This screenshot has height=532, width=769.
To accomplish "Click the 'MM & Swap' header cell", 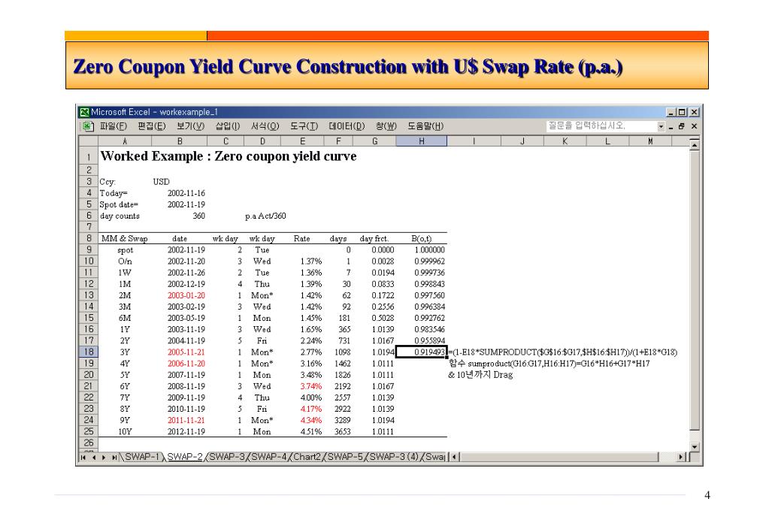I will [124, 239].
